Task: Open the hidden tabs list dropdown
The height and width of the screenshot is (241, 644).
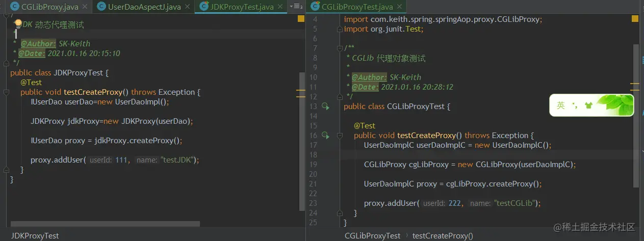Action: [x=295, y=7]
